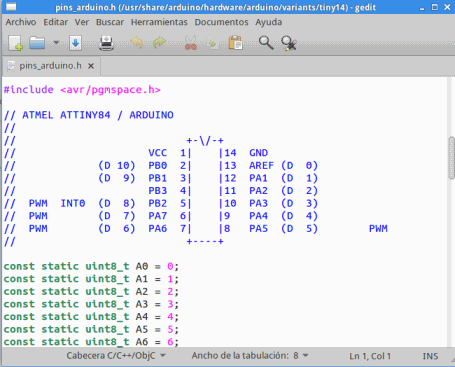Click PA1 in the pin diagram
Image resolution: width=455 pixels, height=367 pixels.
pos(258,178)
